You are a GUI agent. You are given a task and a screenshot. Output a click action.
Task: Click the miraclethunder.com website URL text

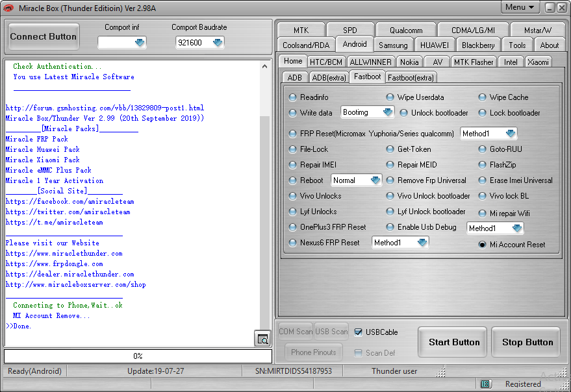pos(64,253)
